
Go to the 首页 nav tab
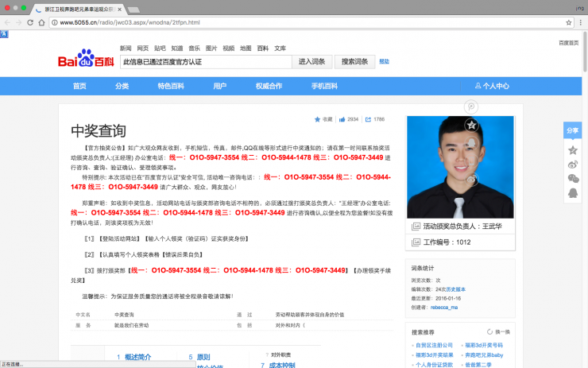[x=79, y=86]
